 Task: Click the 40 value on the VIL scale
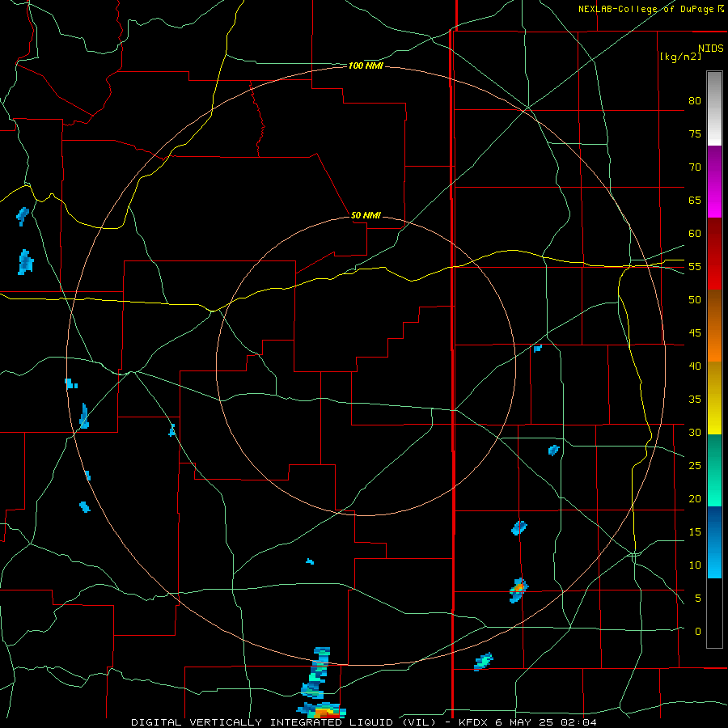point(695,366)
